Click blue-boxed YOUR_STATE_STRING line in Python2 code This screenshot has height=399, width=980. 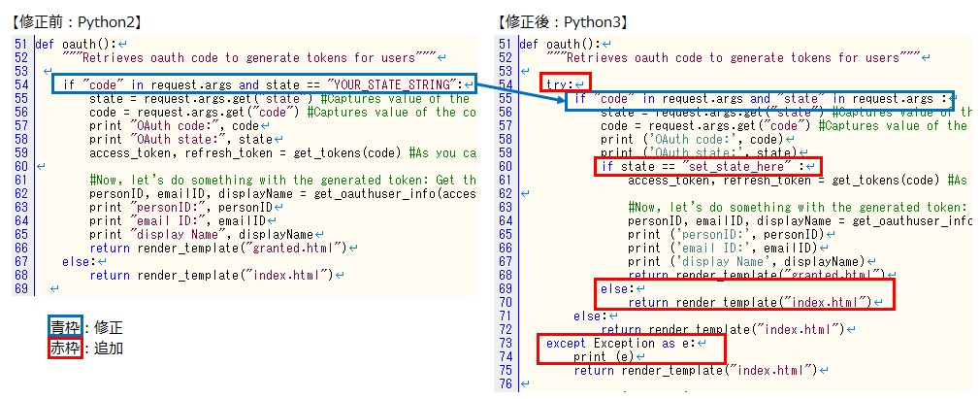point(264,84)
